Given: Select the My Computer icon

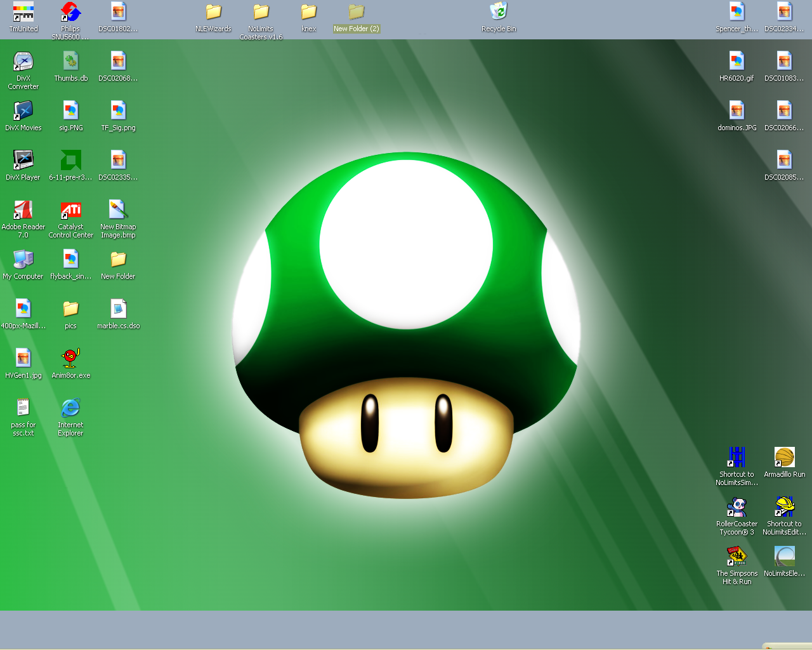Looking at the screenshot, I should point(23,259).
